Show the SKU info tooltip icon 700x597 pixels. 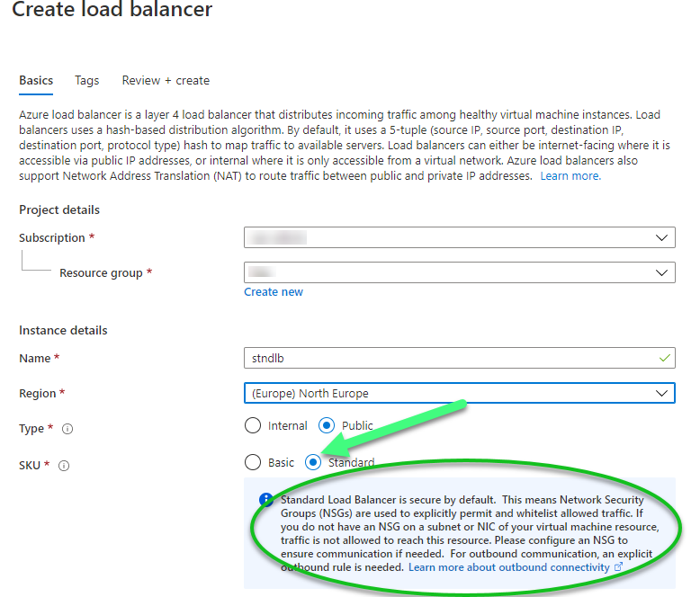pos(64,466)
